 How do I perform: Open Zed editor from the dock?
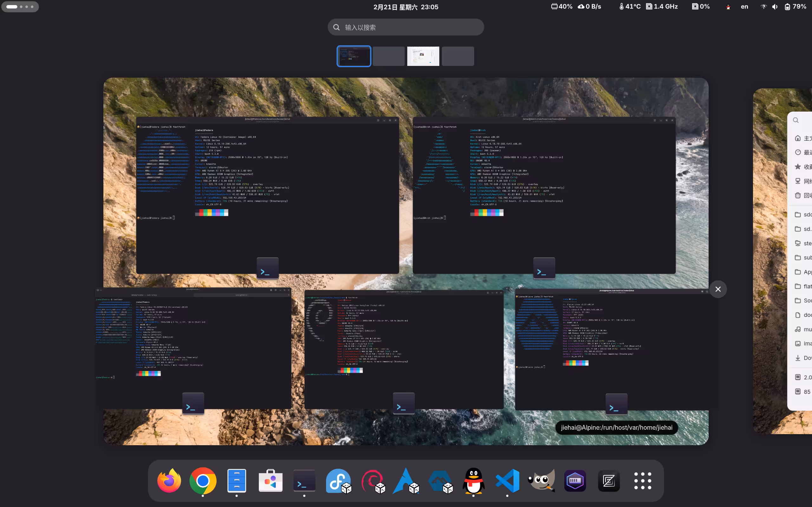(x=609, y=480)
